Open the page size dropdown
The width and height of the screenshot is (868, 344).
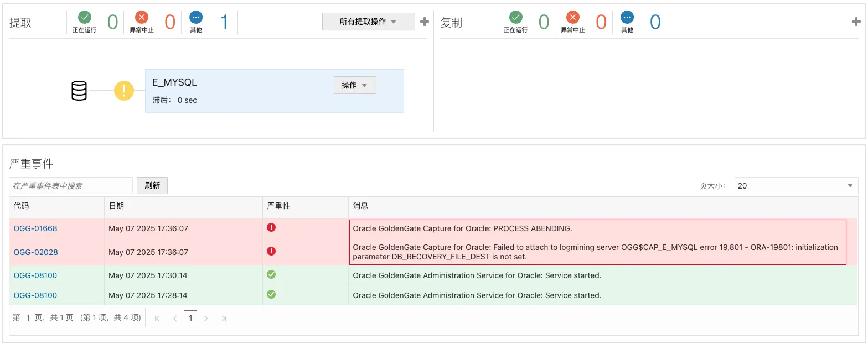(795, 186)
